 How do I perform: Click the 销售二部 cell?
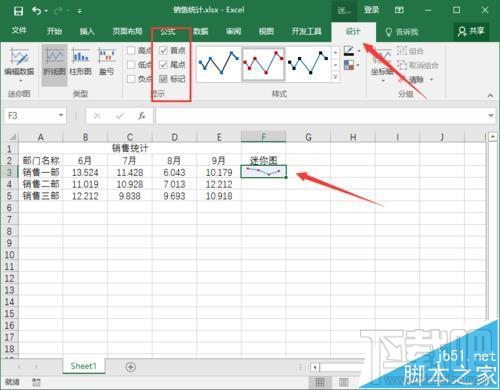[41, 184]
